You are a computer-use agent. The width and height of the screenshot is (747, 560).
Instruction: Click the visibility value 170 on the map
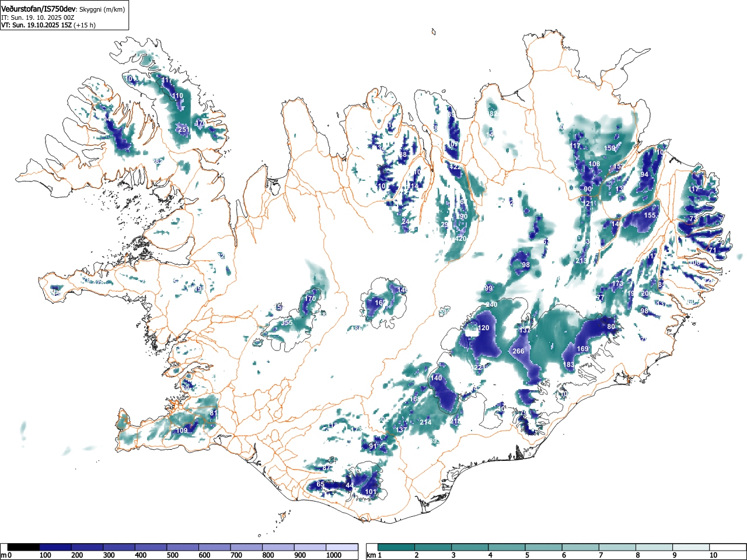pos(310,299)
